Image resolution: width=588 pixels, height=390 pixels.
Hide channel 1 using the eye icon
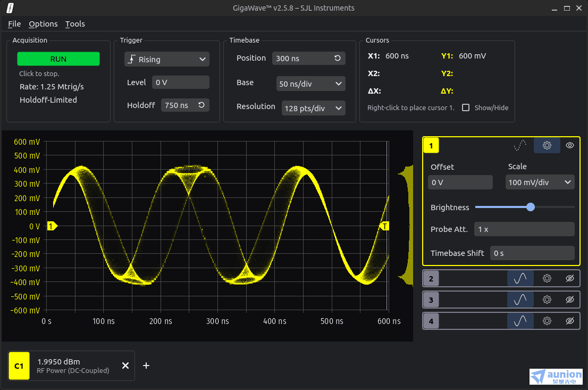click(570, 145)
